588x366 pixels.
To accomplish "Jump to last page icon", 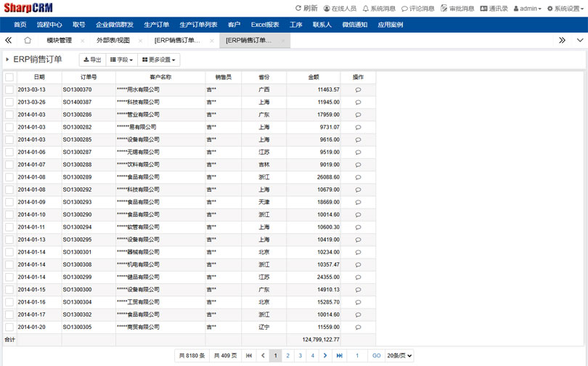I will pyautogui.click(x=339, y=356).
